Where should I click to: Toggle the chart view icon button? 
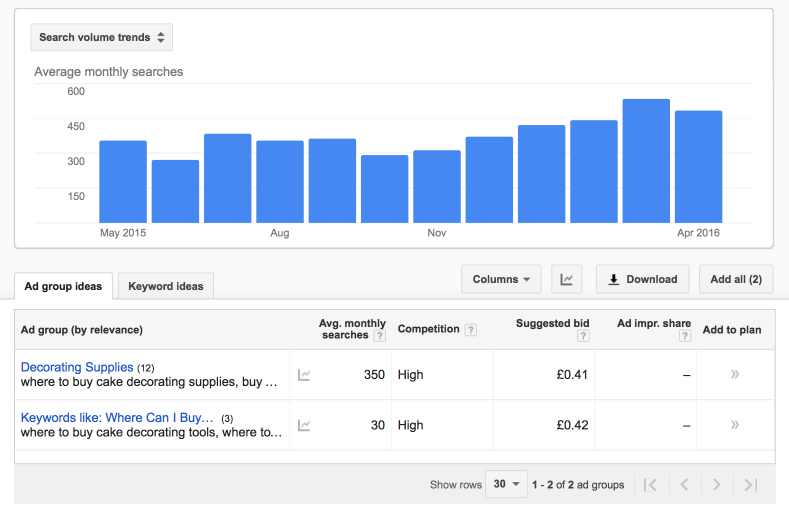567,279
